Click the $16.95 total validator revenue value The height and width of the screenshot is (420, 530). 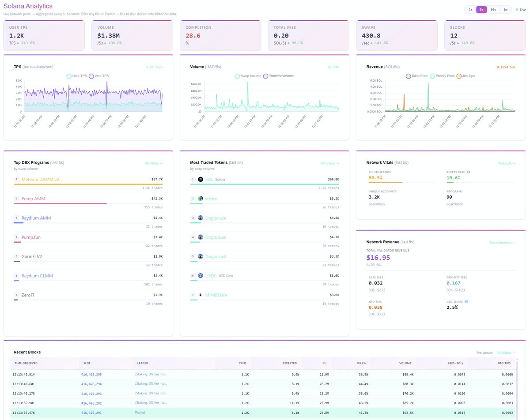click(x=378, y=258)
